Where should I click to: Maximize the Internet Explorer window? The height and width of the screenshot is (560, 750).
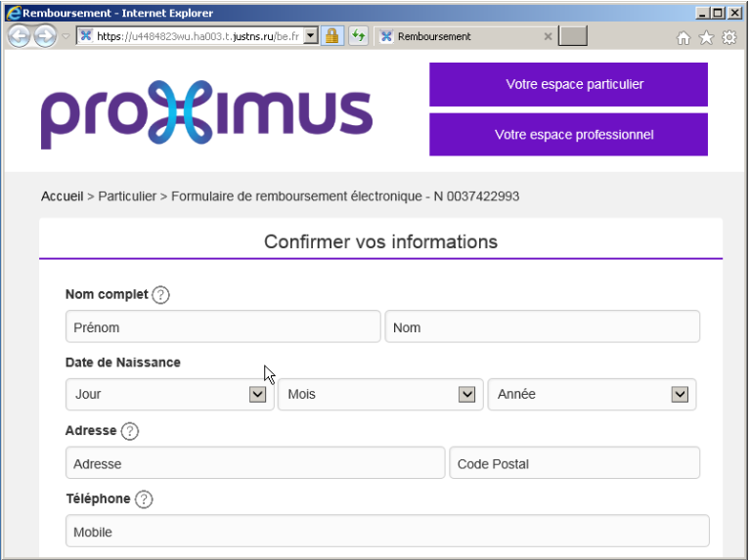point(718,13)
